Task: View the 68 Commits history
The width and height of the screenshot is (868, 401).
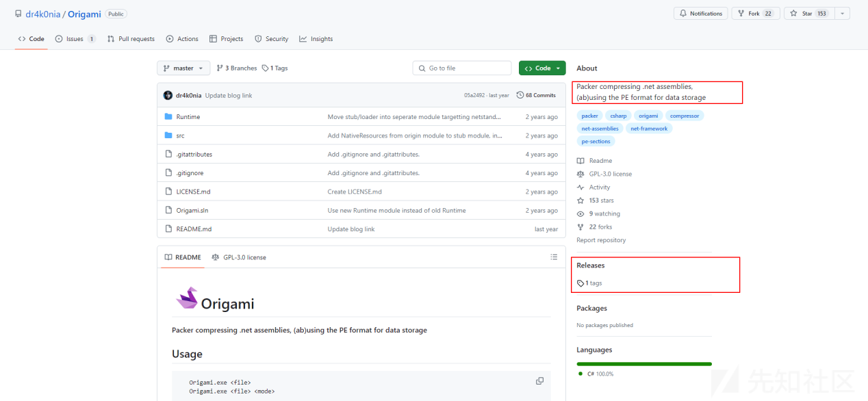Action: pyautogui.click(x=536, y=95)
